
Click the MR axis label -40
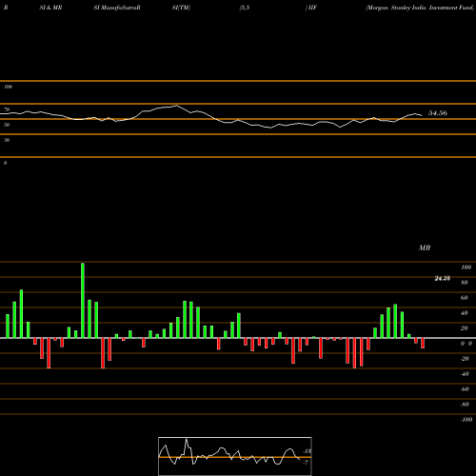(x=465, y=374)
